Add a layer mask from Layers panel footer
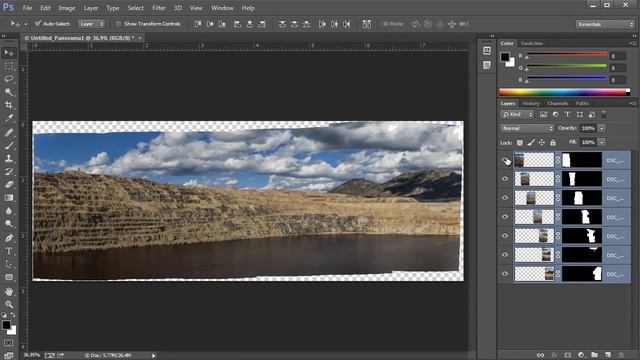The width and height of the screenshot is (640, 360). pos(567,355)
